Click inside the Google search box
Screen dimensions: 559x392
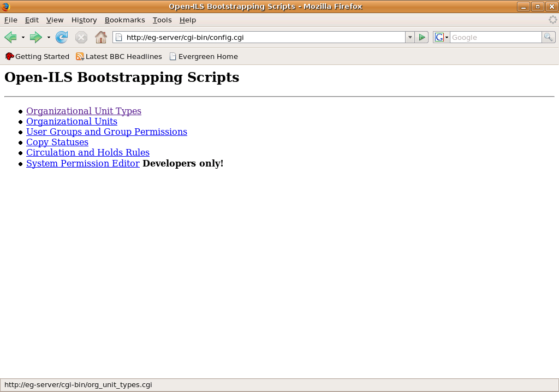pyautogui.click(x=496, y=38)
